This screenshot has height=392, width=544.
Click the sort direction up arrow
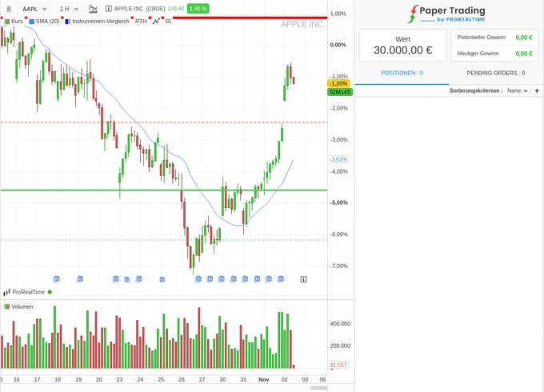[537, 91]
